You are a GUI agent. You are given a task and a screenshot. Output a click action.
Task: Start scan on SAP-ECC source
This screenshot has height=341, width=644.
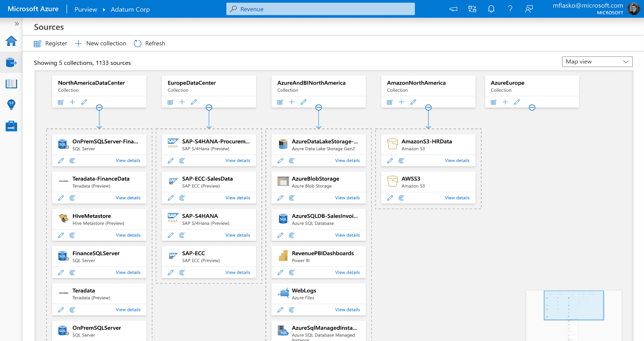click(x=182, y=272)
